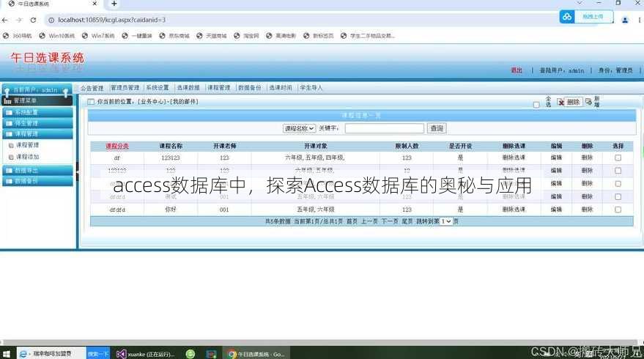Open the Win10系统 bookmark
The image size is (644, 359).
pyautogui.click(x=57, y=36)
